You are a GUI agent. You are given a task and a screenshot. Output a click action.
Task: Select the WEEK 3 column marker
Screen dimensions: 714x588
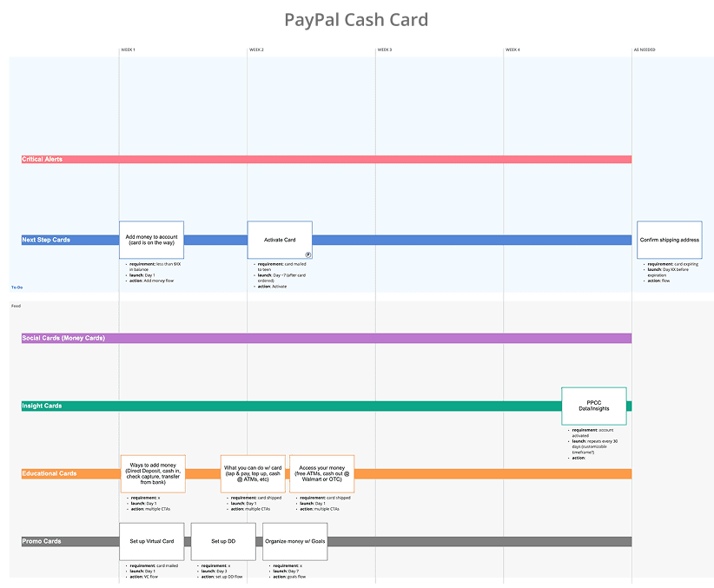pyautogui.click(x=384, y=50)
